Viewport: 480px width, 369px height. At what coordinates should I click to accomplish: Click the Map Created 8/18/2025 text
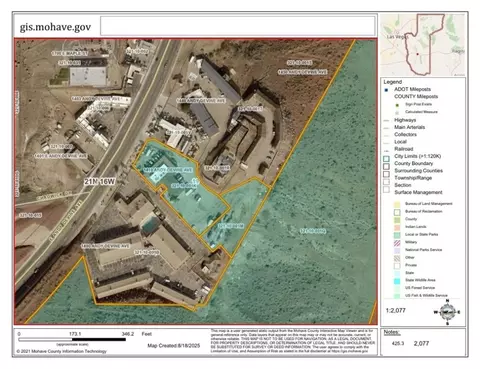click(x=174, y=346)
